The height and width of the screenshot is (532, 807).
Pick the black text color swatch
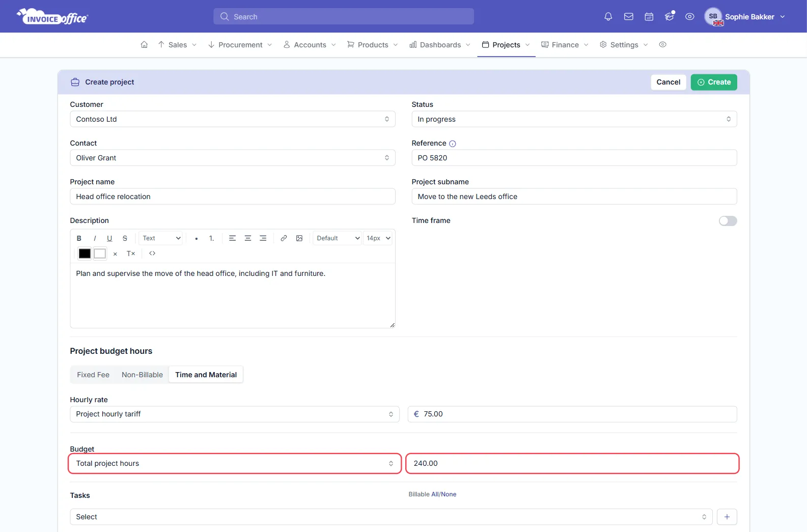85,254
